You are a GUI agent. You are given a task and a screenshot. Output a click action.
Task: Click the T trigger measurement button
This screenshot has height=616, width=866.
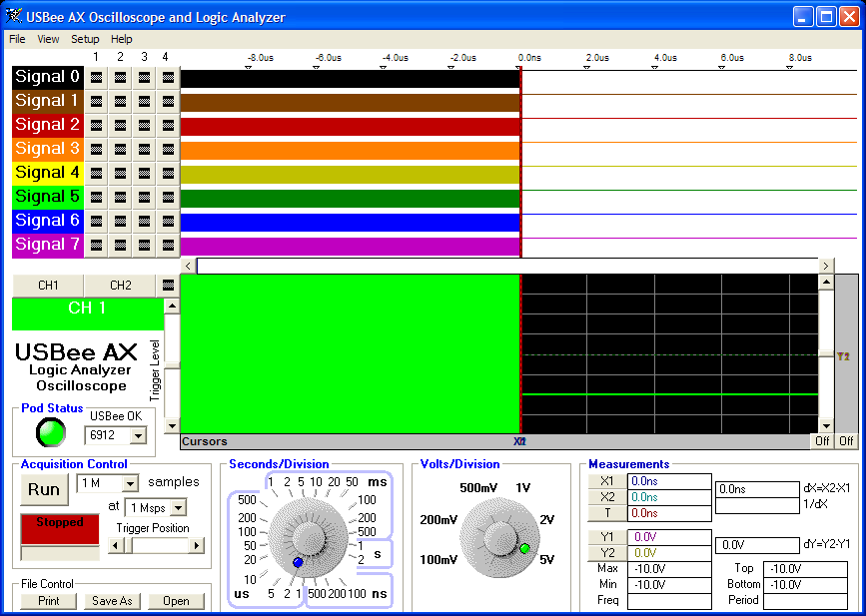coord(607,513)
